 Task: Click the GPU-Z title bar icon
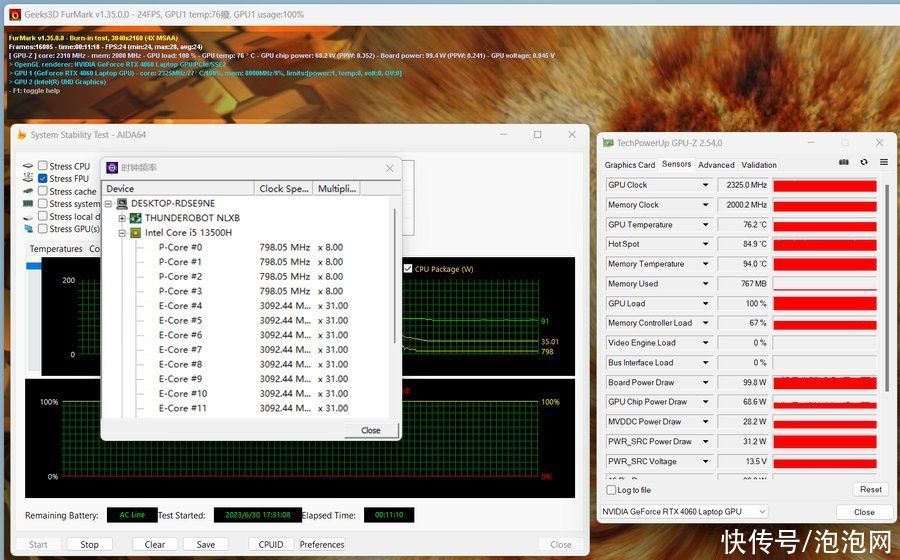(608, 143)
